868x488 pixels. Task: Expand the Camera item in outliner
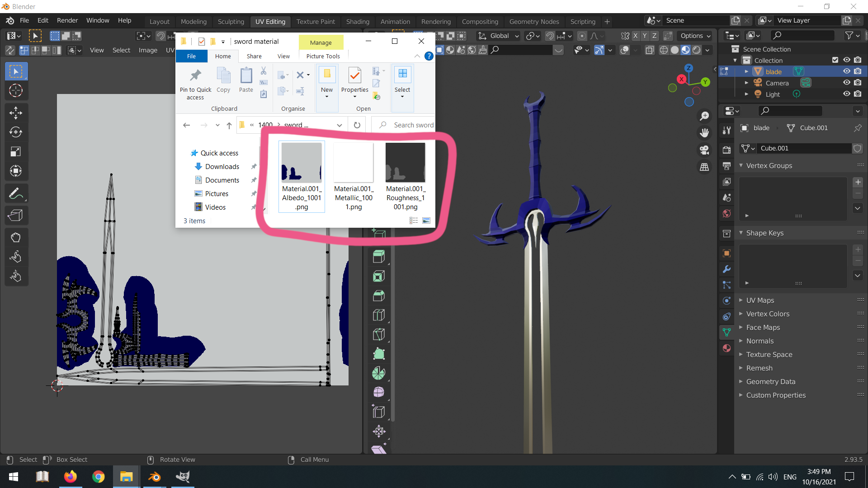(x=746, y=83)
